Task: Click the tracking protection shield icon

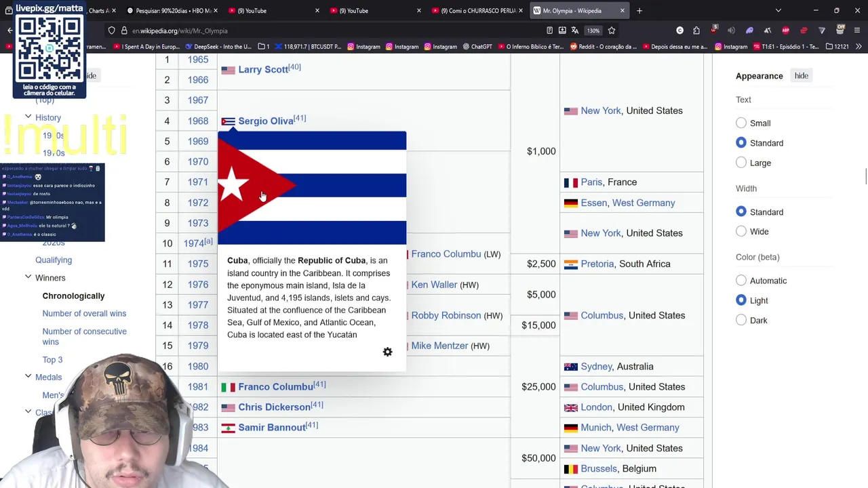Action: tap(112, 30)
